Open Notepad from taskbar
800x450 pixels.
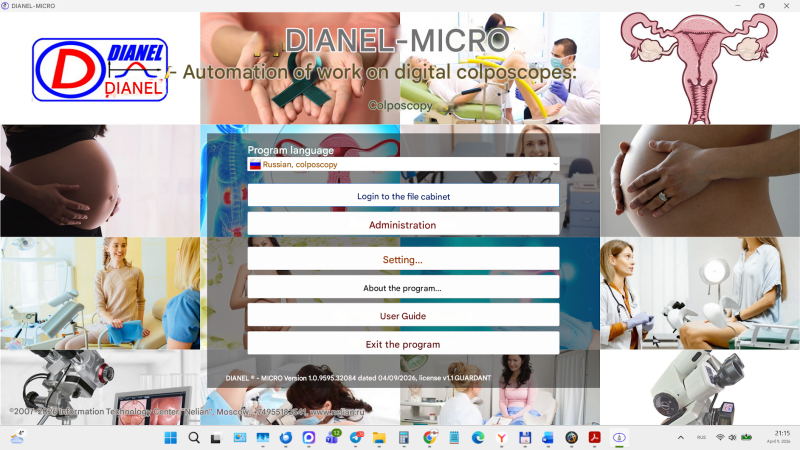coord(454,438)
